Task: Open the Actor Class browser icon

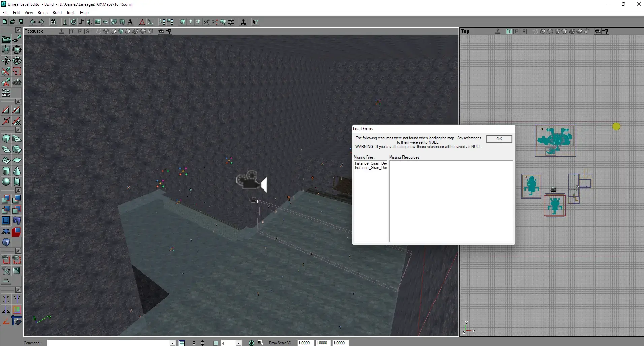Action: tap(65, 22)
